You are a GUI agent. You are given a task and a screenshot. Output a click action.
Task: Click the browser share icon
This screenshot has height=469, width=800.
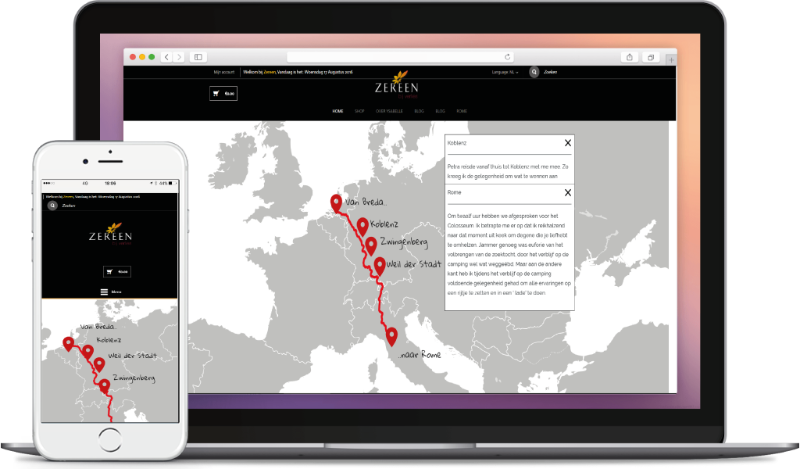pyautogui.click(x=630, y=57)
